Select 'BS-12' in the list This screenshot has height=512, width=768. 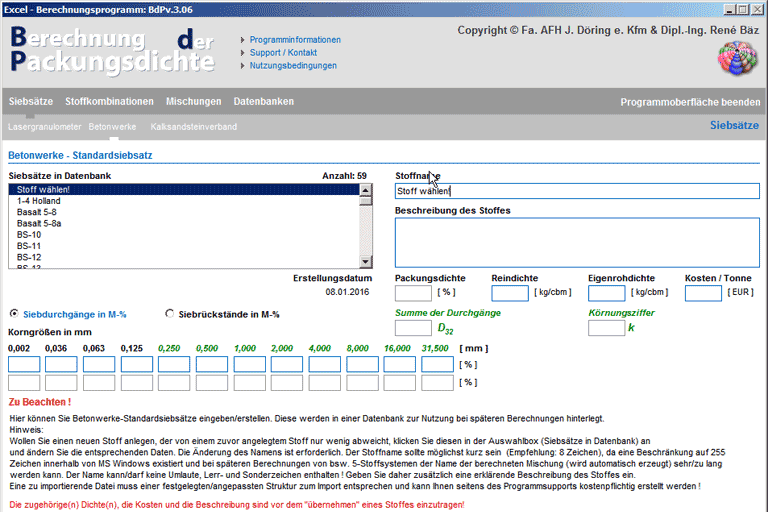pyautogui.click(x=184, y=257)
